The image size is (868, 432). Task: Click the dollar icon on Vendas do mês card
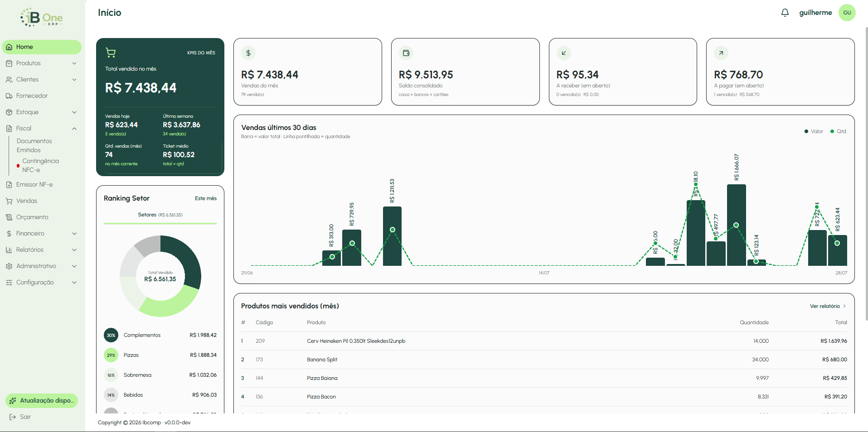[x=248, y=53]
